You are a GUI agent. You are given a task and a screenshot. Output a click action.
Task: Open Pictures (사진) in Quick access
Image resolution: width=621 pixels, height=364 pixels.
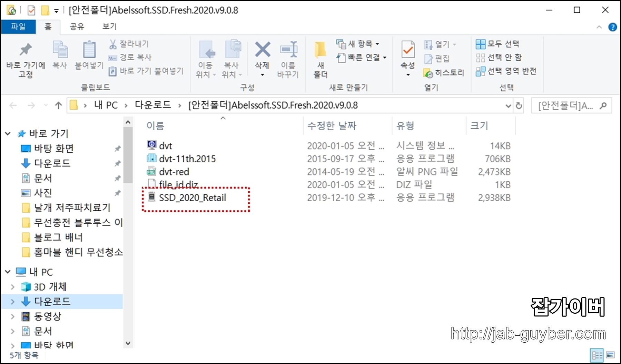[43, 193]
